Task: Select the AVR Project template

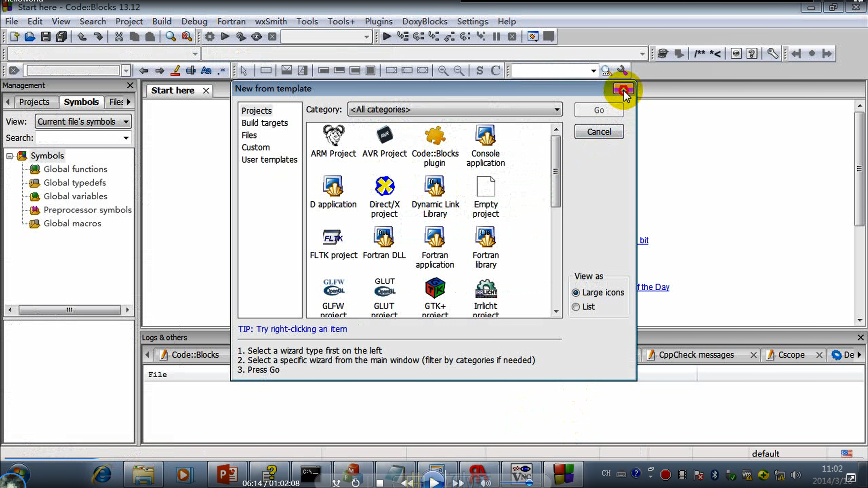Action: pos(384,141)
